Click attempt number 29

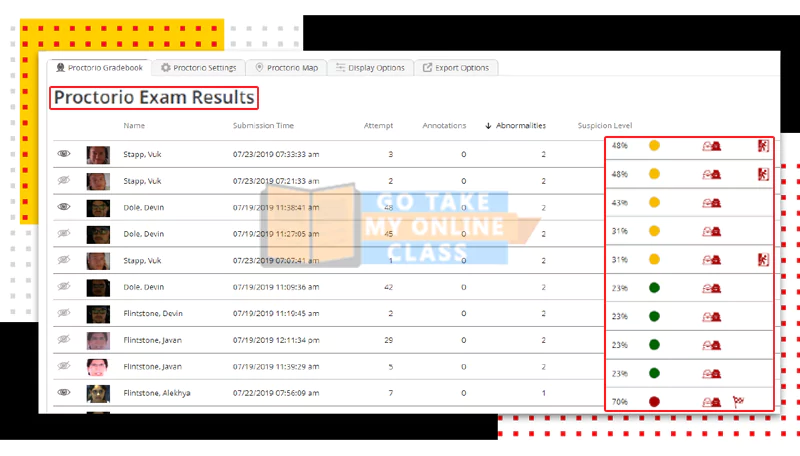pos(388,340)
